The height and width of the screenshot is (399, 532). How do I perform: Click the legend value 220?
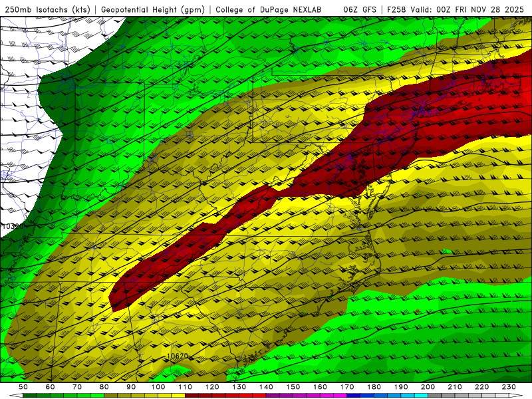[481, 387]
